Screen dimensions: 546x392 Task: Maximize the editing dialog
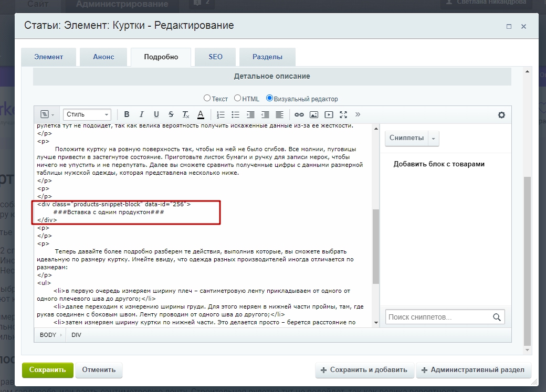(x=509, y=26)
